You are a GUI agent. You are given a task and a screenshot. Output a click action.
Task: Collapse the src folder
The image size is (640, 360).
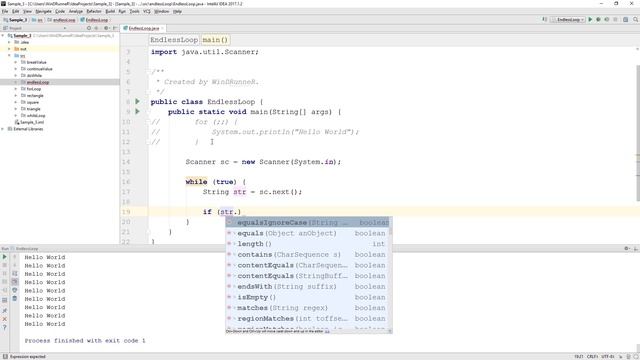tap(9, 55)
